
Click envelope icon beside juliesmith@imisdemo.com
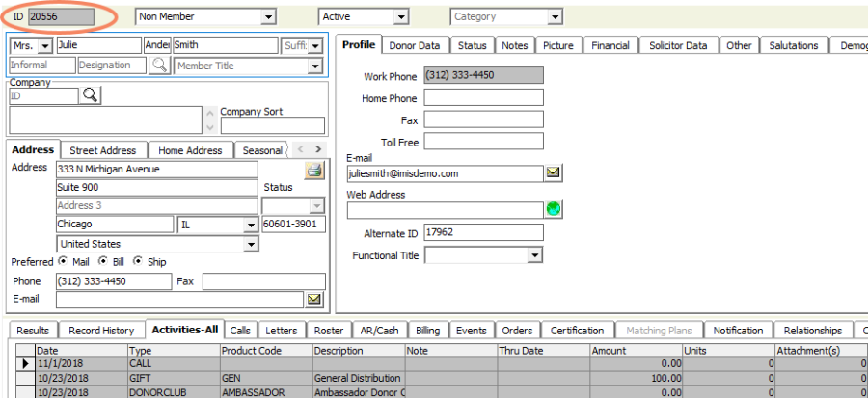point(554,173)
